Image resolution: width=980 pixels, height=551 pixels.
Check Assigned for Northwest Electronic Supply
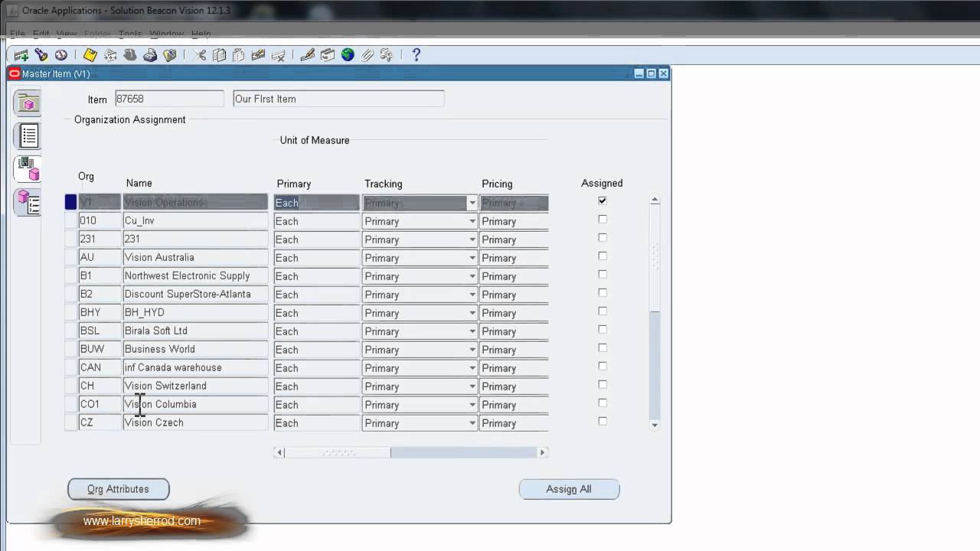(x=603, y=274)
